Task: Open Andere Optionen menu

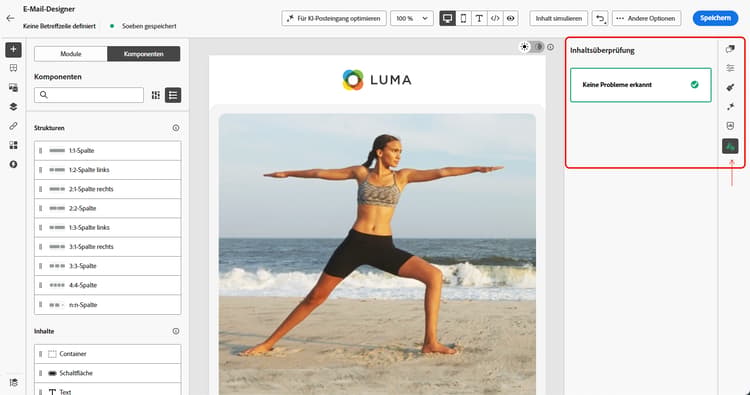Action: click(x=646, y=18)
